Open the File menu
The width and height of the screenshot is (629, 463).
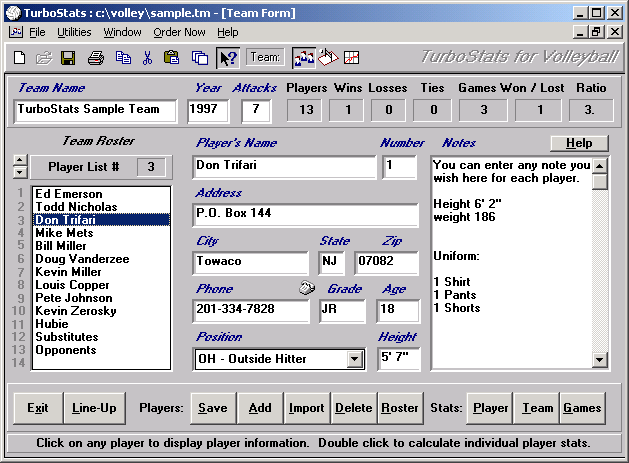coord(37,32)
